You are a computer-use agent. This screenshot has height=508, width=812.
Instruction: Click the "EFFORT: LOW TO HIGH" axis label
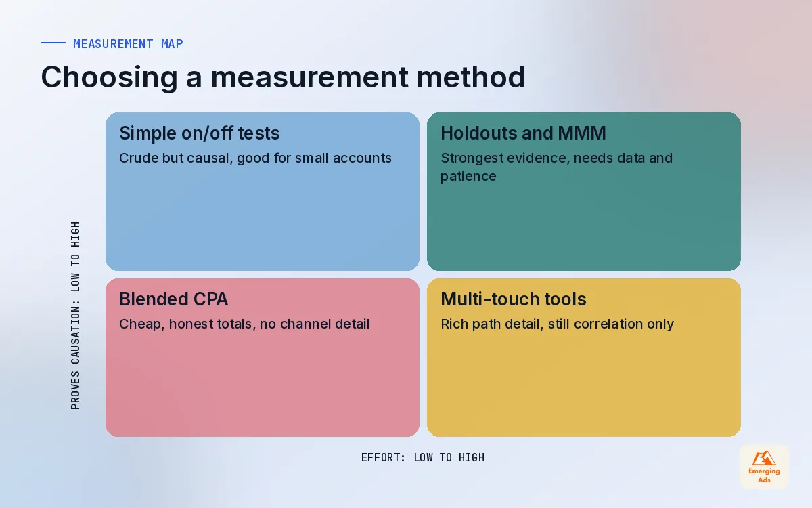(423, 457)
